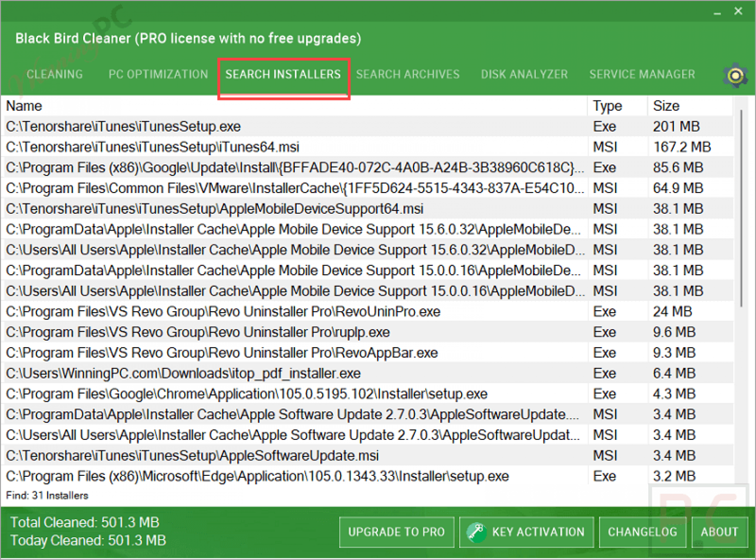Switch to the CLEANING tab
The width and height of the screenshot is (756, 560).
click(54, 74)
